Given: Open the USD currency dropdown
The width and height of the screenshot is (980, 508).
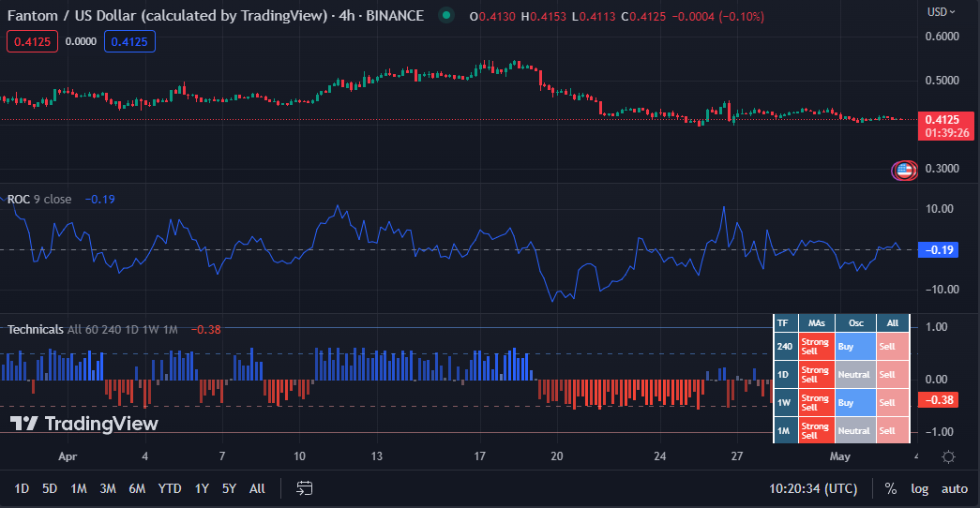Looking at the screenshot, I should [x=942, y=12].
